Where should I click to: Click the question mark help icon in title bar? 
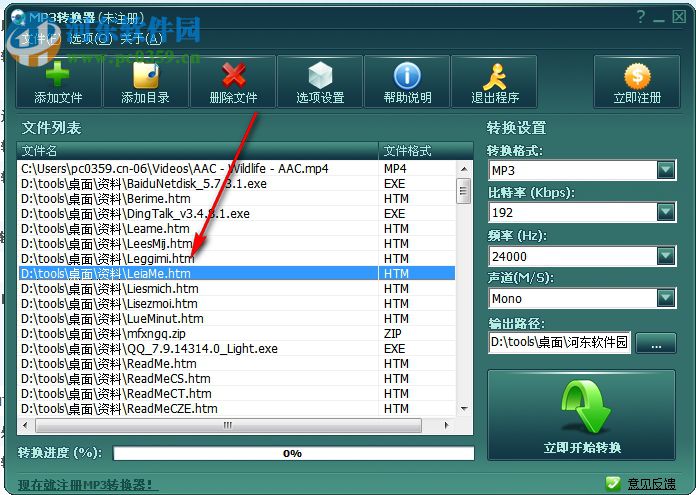(x=641, y=17)
